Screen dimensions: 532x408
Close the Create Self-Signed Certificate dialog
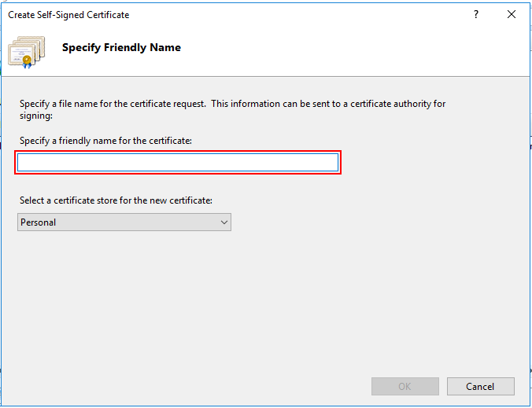coord(512,15)
